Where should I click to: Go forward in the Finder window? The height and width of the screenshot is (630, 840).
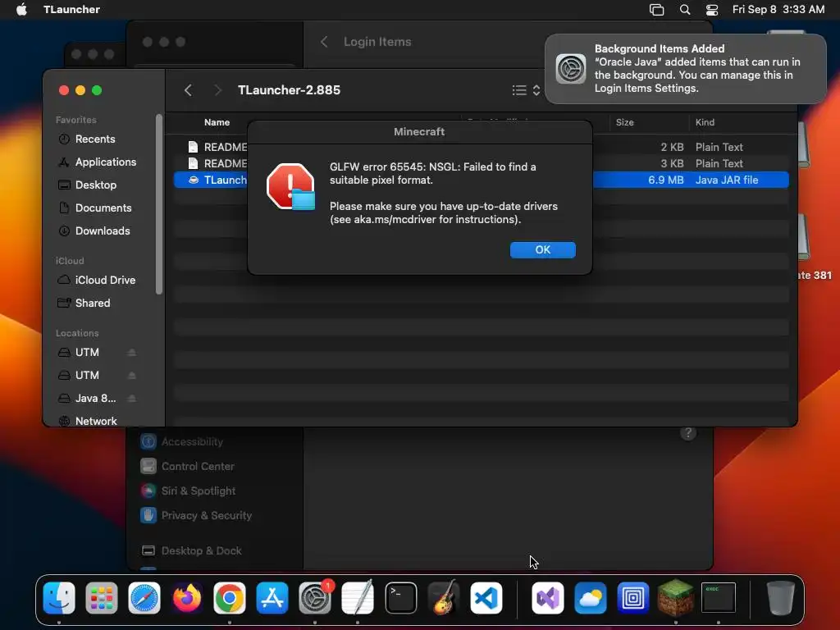tap(217, 90)
